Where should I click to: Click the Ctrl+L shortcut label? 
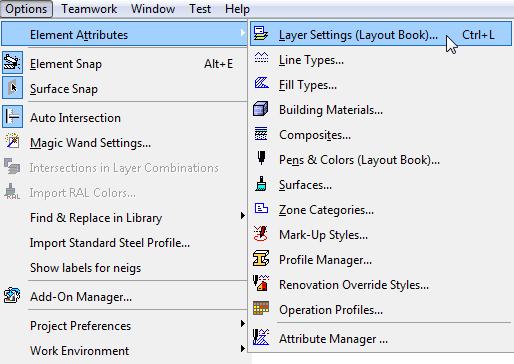click(478, 35)
